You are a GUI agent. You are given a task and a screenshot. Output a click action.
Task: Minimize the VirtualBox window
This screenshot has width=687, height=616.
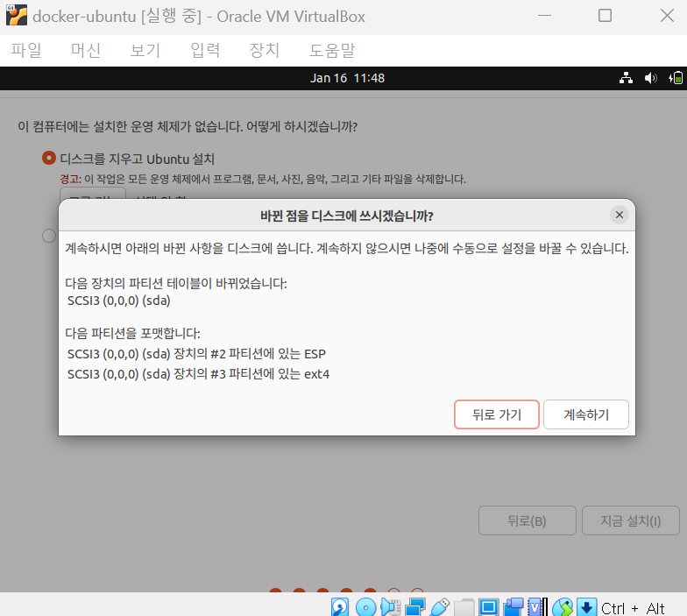click(544, 16)
